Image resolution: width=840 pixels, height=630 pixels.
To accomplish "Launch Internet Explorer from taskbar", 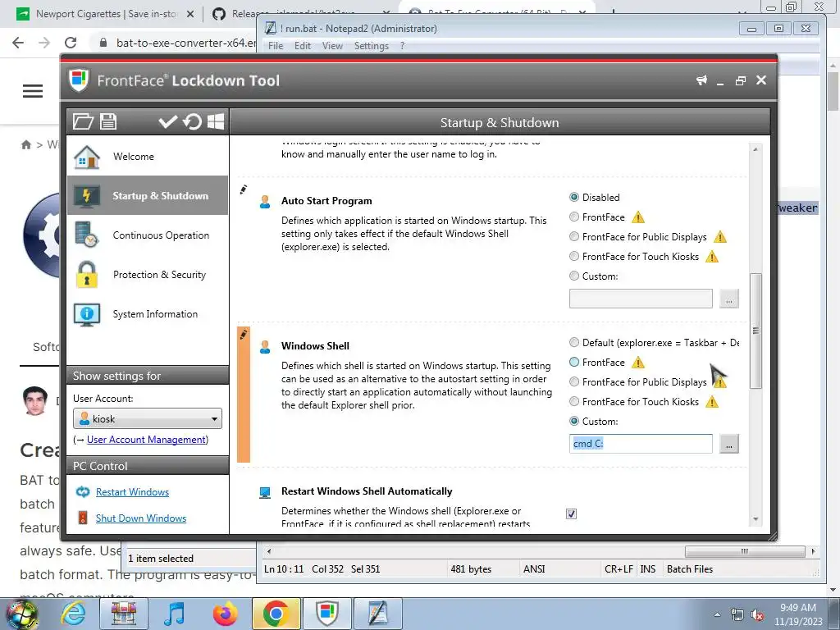I will pyautogui.click(x=73, y=614).
